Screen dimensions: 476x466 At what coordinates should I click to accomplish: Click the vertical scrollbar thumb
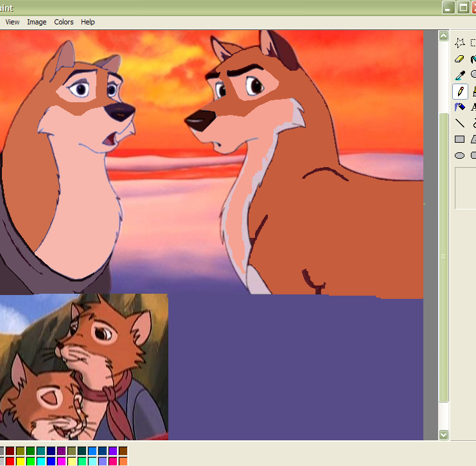pyautogui.click(x=443, y=257)
